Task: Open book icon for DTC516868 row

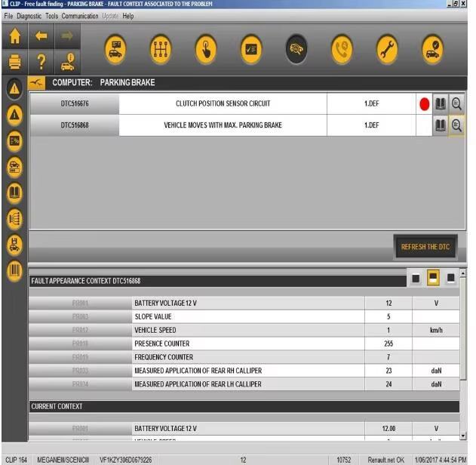Action: (x=441, y=125)
